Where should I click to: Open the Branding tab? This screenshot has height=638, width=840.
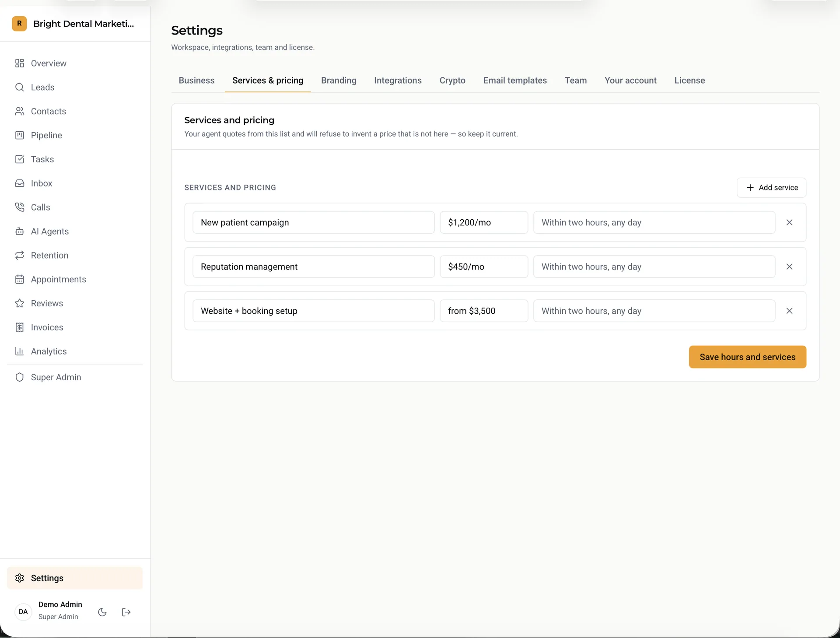click(339, 81)
